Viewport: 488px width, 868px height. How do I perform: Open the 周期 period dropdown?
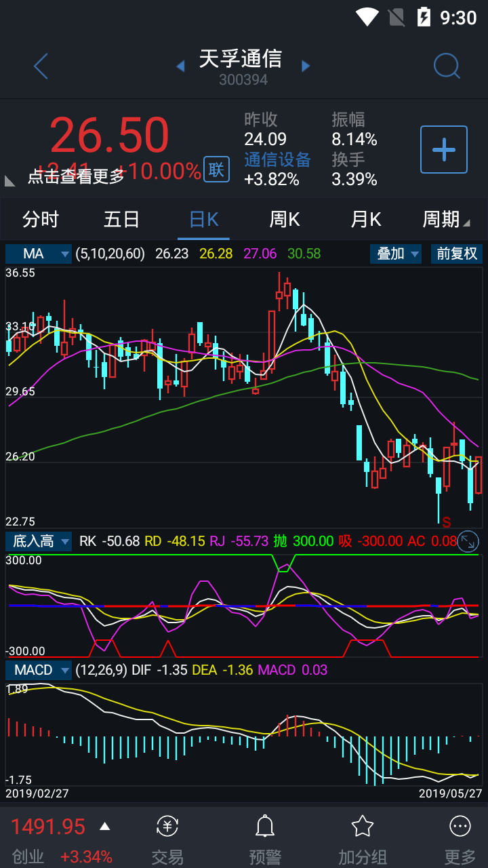(446, 220)
